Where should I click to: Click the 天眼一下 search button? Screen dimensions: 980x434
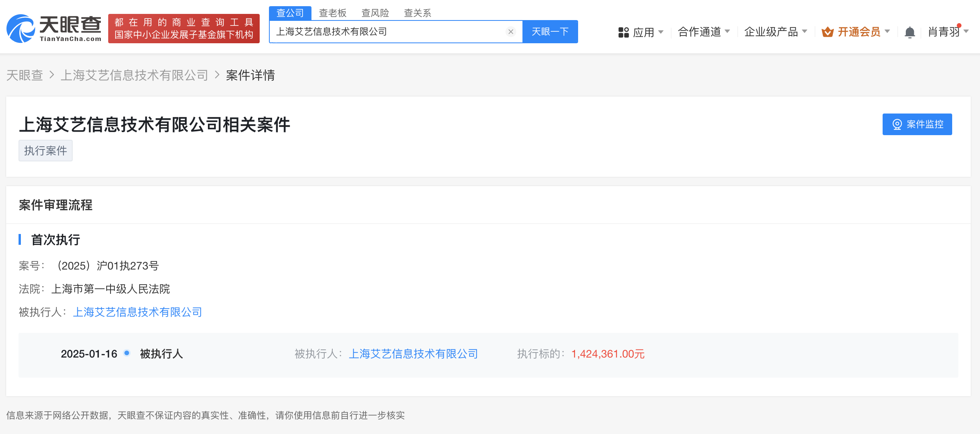[x=550, y=32]
